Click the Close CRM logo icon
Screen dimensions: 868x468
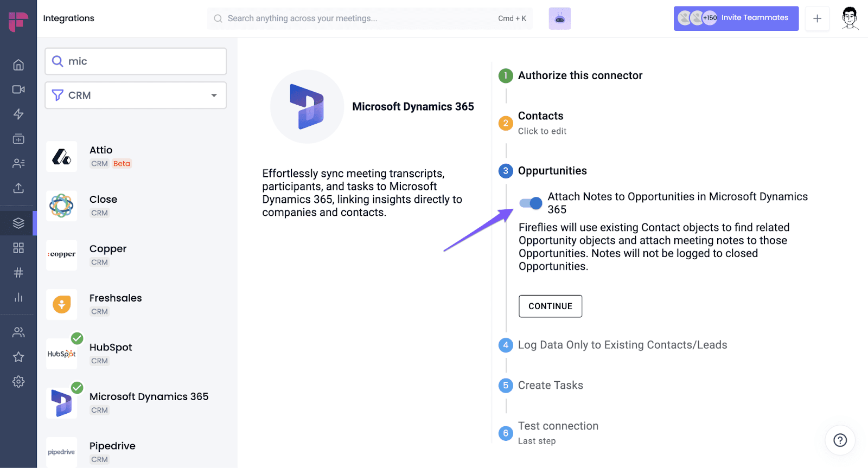click(62, 206)
